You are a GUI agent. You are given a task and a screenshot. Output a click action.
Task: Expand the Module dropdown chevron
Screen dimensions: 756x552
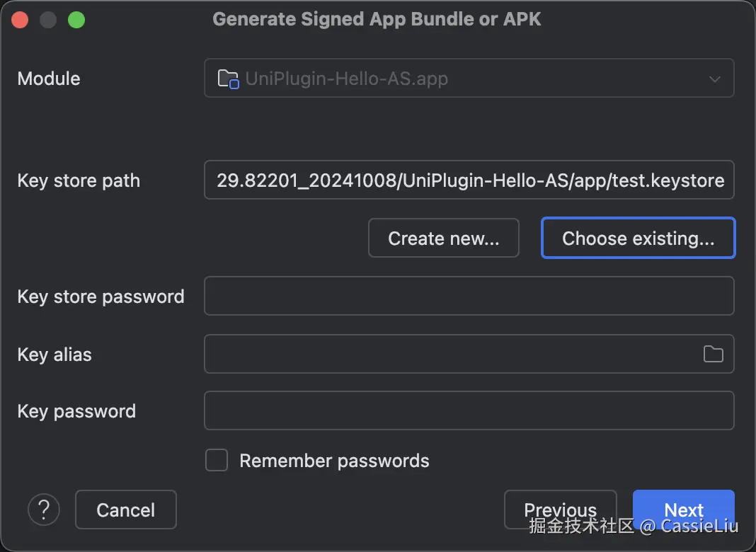click(x=714, y=79)
